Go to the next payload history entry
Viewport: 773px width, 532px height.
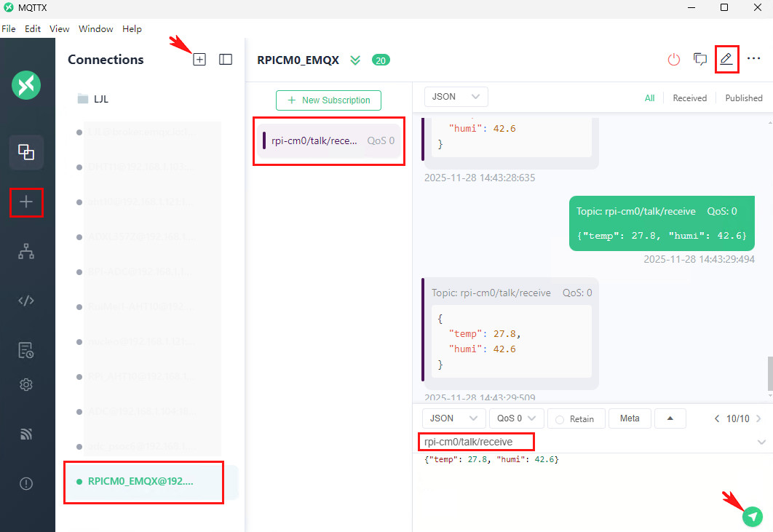pyautogui.click(x=758, y=418)
